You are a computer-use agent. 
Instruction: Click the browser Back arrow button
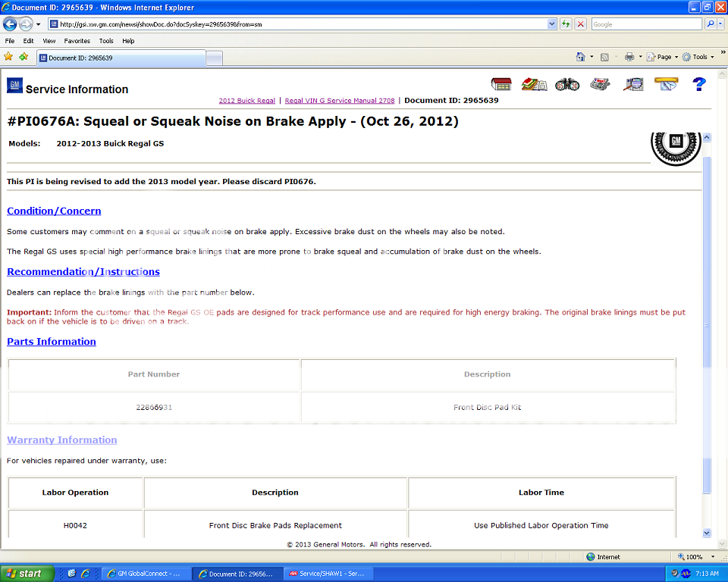(x=11, y=24)
